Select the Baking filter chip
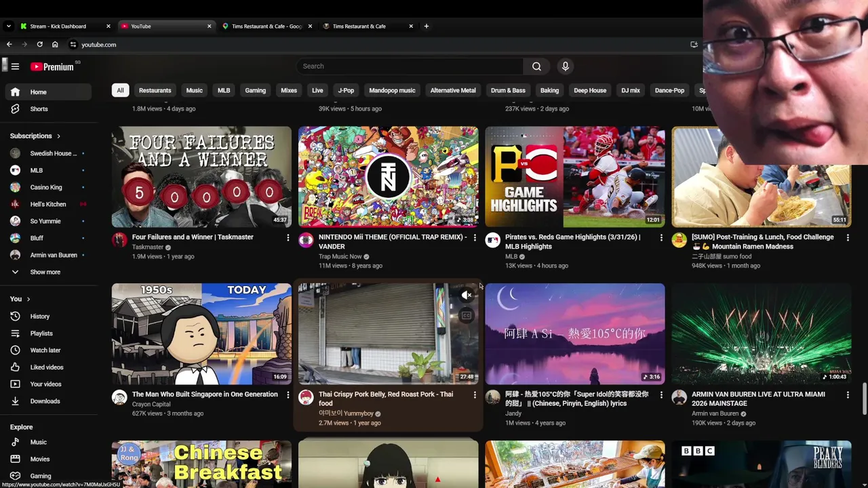This screenshot has height=488, width=868. (549, 90)
